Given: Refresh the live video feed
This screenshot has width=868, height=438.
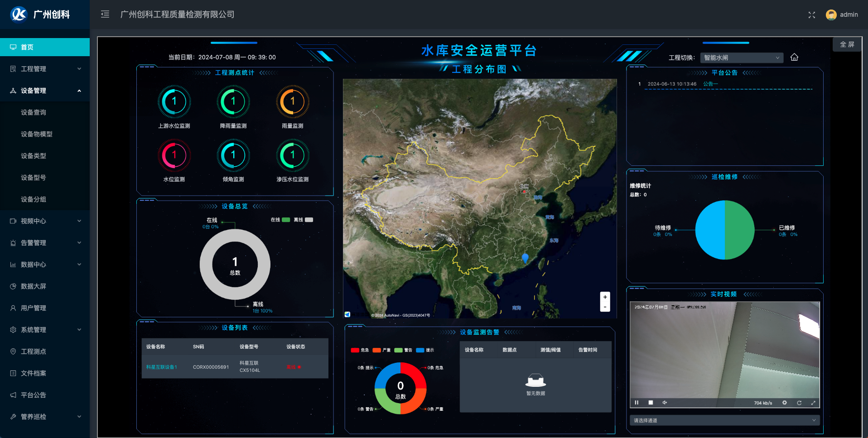Looking at the screenshot, I should point(799,403).
